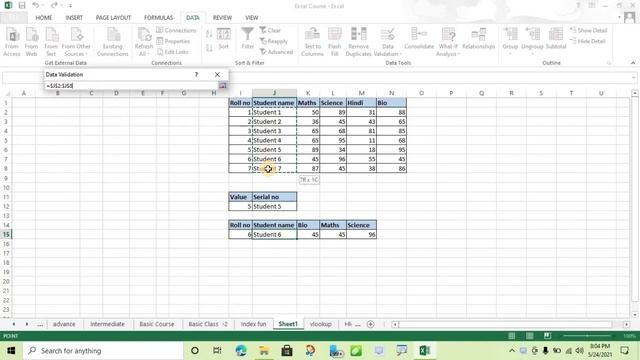Open Data Validation help

[196, 74]
